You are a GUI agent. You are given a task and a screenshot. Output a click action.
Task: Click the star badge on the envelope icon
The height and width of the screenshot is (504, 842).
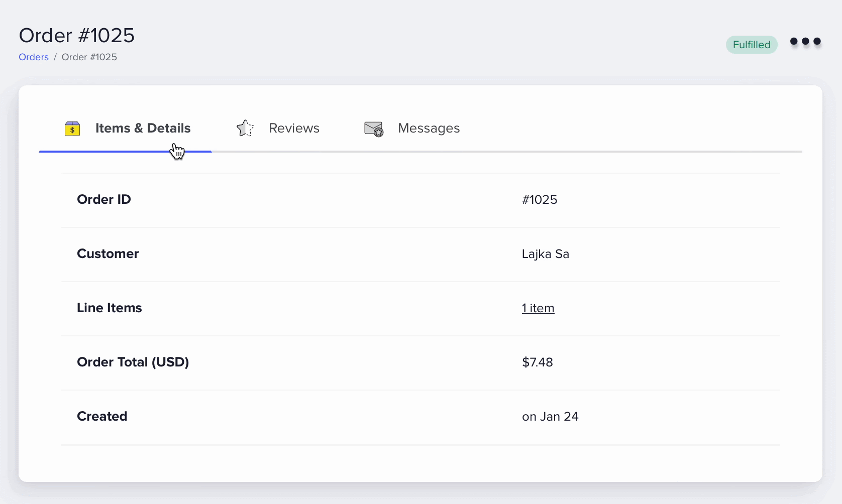pos(380,133)
